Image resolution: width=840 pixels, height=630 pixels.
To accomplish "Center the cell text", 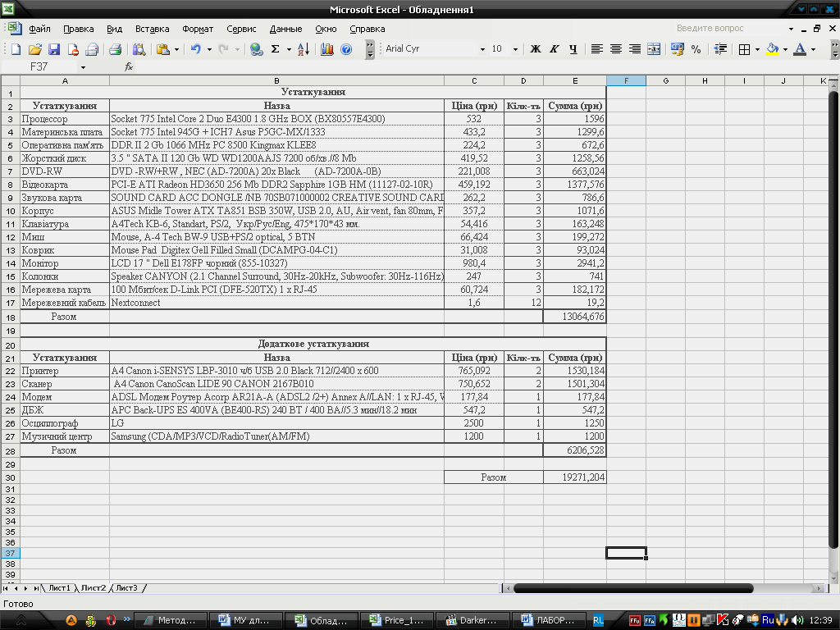I will pos(615,49).
